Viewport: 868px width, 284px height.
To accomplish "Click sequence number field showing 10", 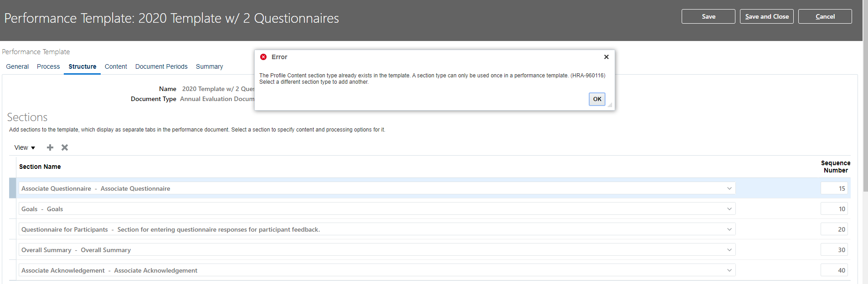I will pyautogui.click(x=834, y=209).
